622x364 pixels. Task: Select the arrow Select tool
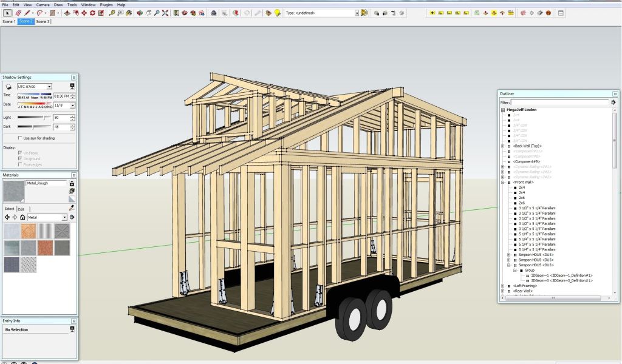point(7,13)
